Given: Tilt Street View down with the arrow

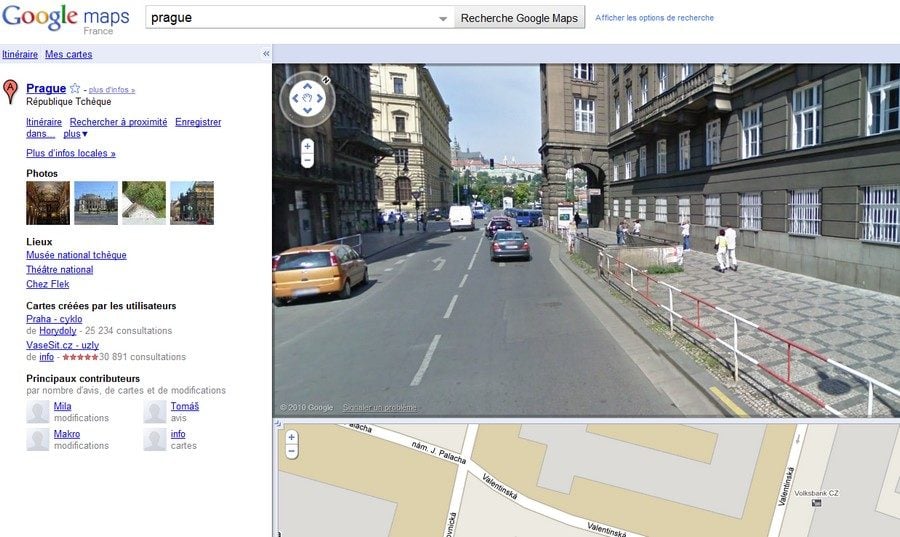Looking at the screenshot, I should [308, 111].
